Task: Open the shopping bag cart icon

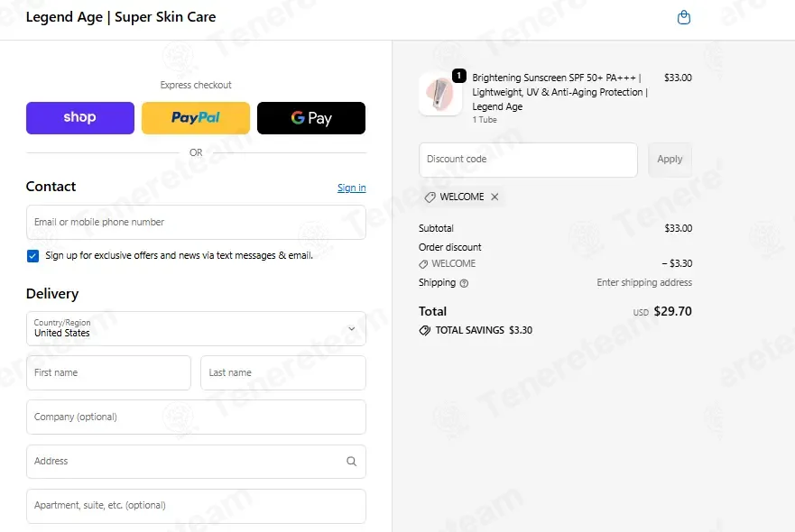Action: [x=683, y=18]
